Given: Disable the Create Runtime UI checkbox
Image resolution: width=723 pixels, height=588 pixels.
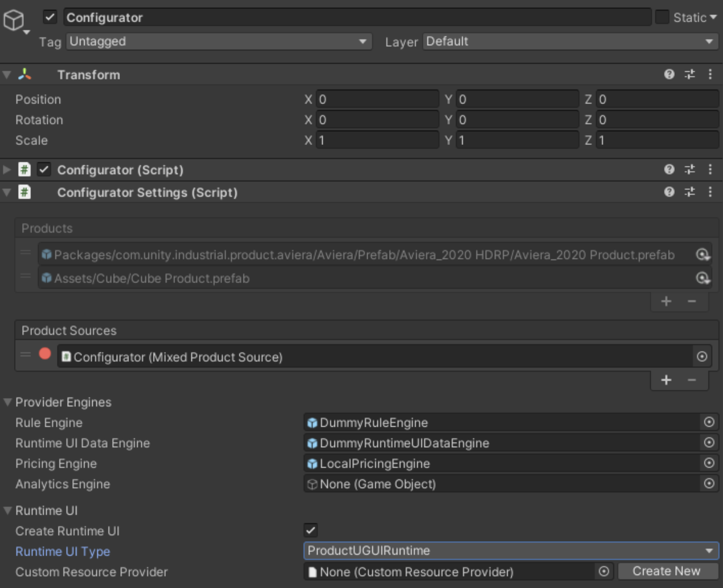Looking at the screenshot, I should point(311,530).
